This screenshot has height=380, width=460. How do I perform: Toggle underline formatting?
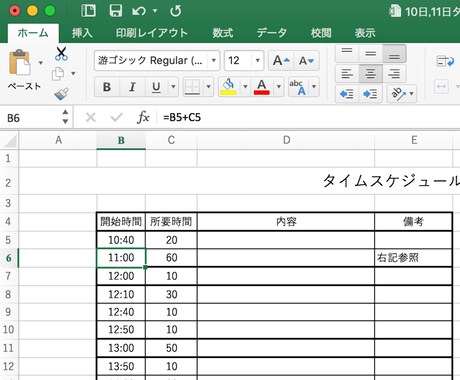coord(156,87)
